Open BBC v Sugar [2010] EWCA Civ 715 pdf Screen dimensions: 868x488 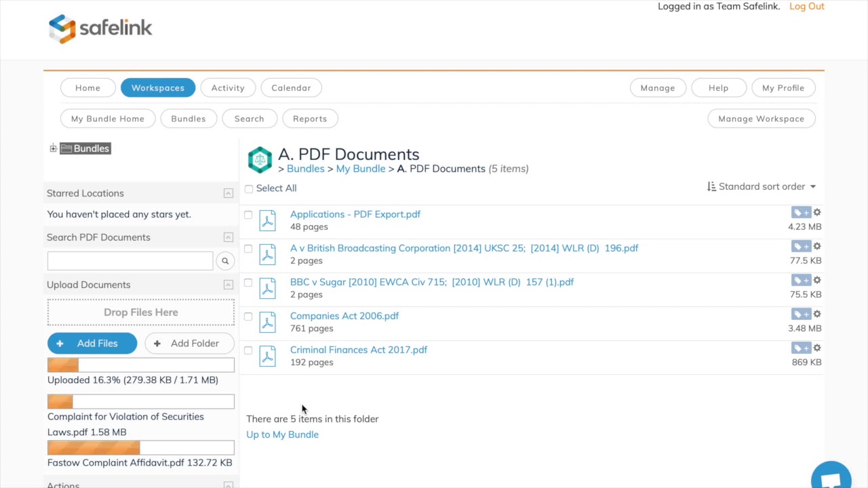(x=432, y=282)
